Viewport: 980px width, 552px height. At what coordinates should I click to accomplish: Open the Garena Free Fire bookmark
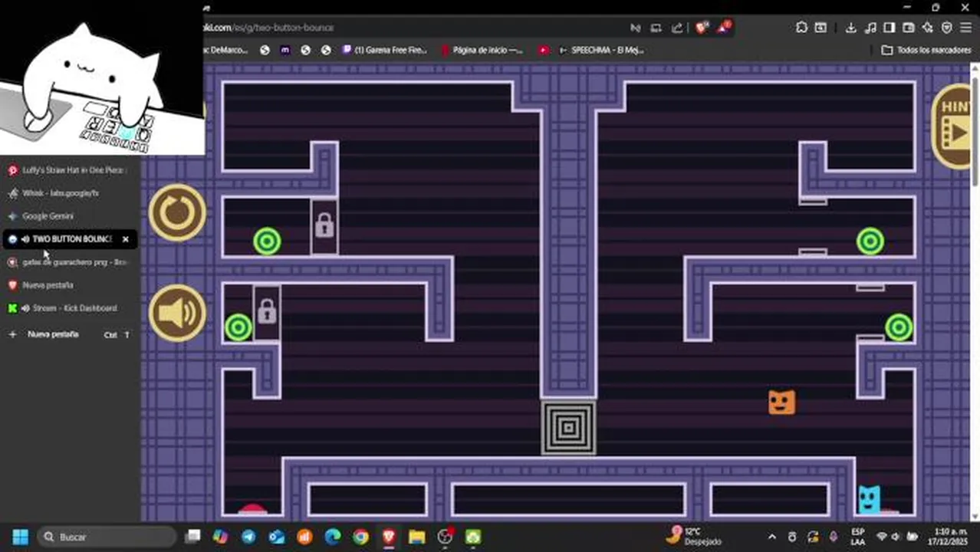(384, 50)
